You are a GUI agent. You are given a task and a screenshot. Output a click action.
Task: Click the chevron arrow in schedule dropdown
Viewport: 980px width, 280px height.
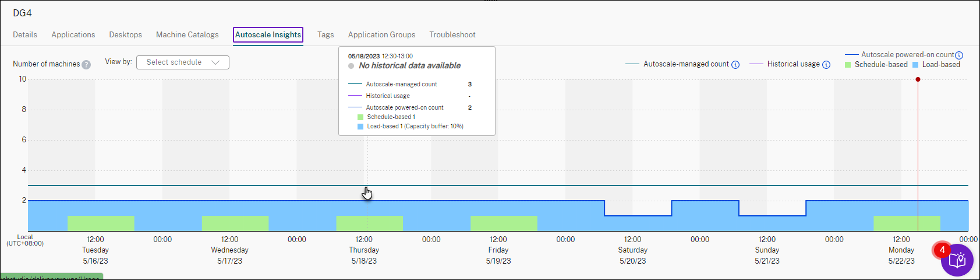[216, 62]
